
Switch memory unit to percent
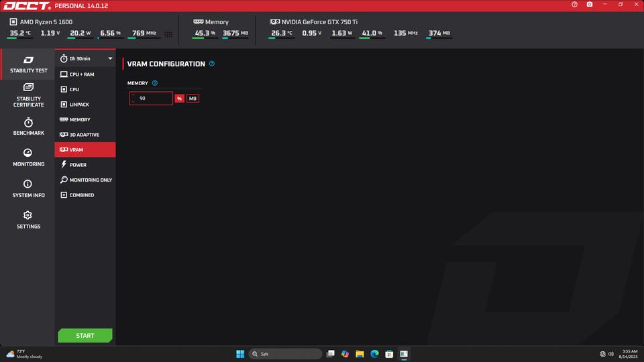point(180,99)
